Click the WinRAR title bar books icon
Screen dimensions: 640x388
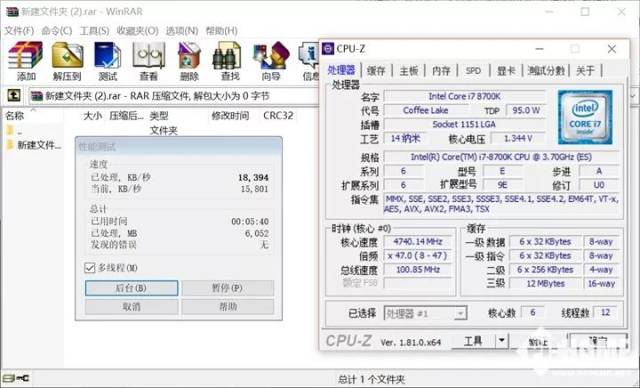[12, 11]
